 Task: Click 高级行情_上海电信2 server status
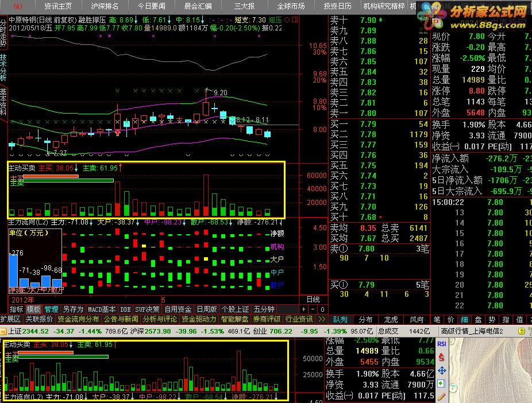(x=472, y=331)
